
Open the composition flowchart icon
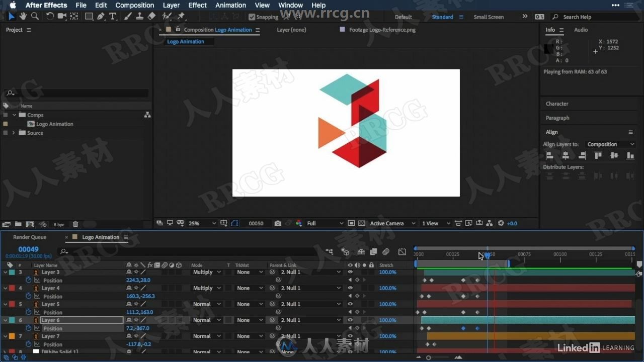point(490,223)
